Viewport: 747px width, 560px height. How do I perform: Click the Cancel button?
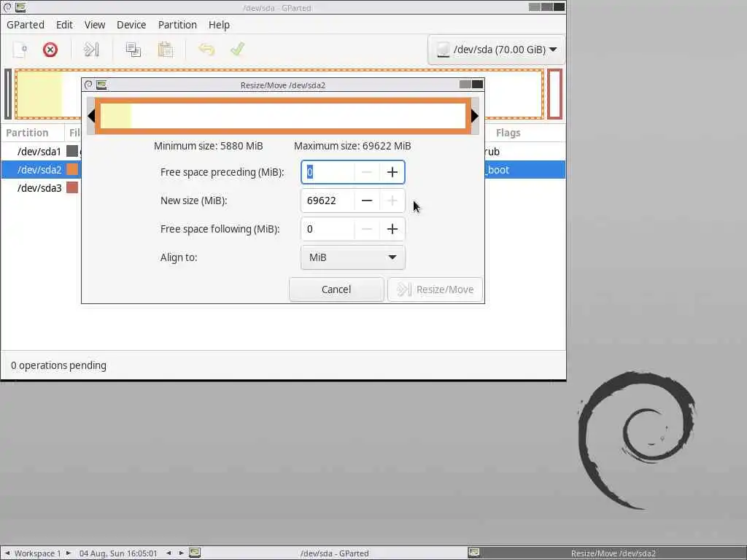tap(336, 289)
